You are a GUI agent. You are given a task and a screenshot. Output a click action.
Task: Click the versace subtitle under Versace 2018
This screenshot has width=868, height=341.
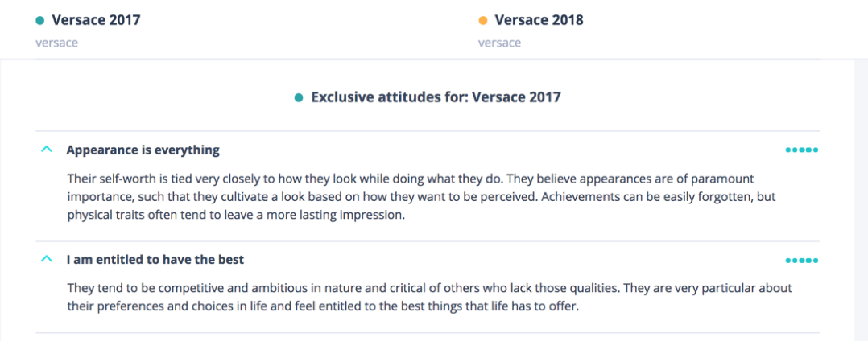click(x=499, y=43)
